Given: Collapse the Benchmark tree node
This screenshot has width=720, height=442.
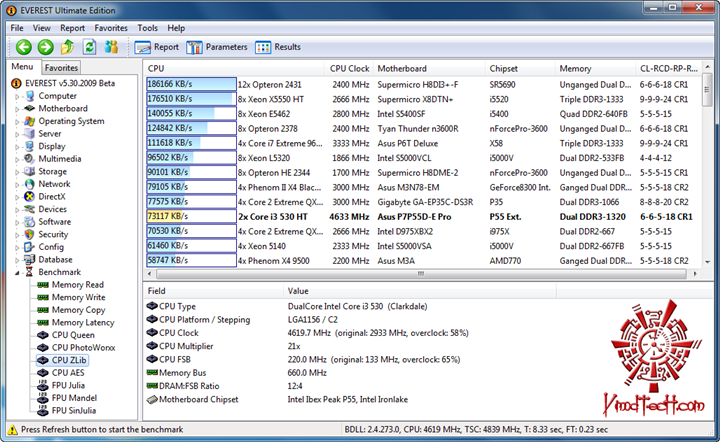Looking at the screenshot, I should click(17, 273).
